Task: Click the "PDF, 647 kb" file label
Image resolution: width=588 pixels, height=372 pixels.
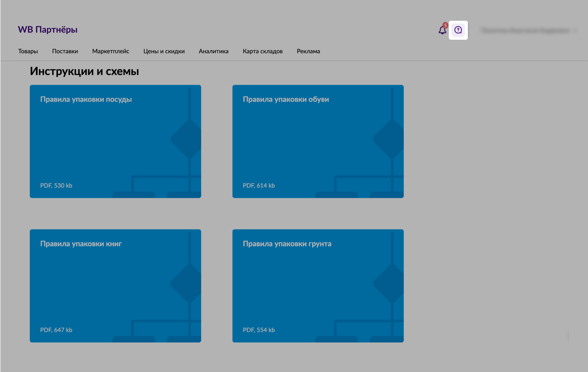Action: (56, 330)
